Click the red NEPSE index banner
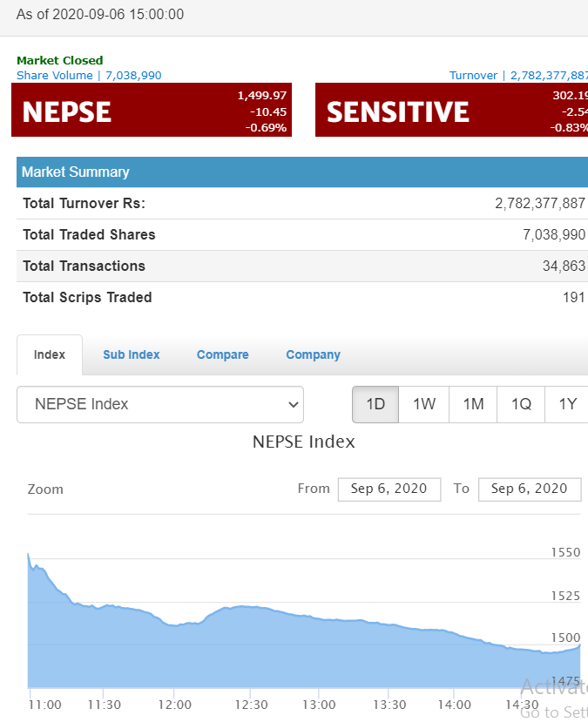The width and height of the screenshot is (588, 722). point(151,111)
